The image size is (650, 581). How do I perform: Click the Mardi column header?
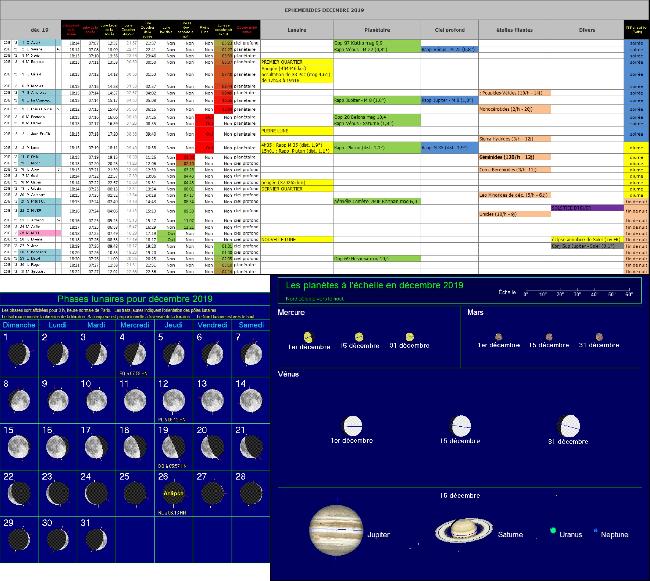pos(97,325)
